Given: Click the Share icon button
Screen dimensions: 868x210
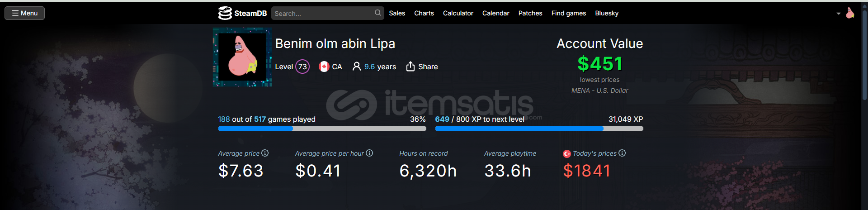Looking at the screenshot, I should click(x=410, y=67).
